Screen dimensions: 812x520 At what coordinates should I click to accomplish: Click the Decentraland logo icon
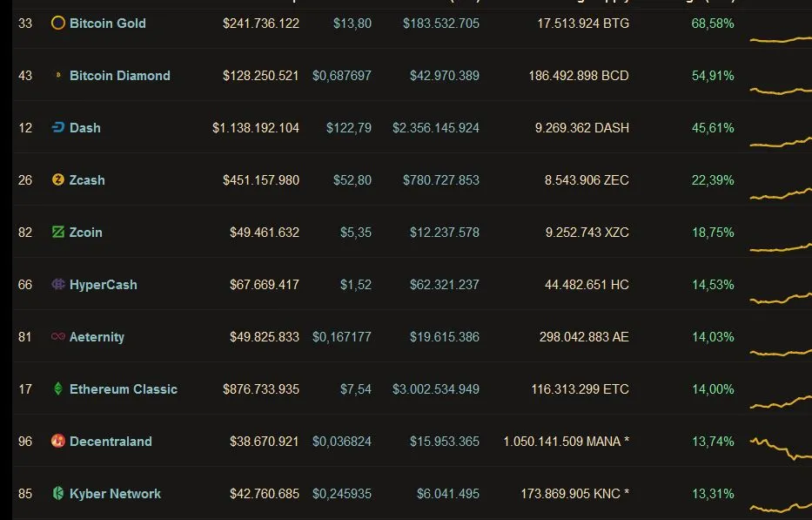tap(58, 441)
